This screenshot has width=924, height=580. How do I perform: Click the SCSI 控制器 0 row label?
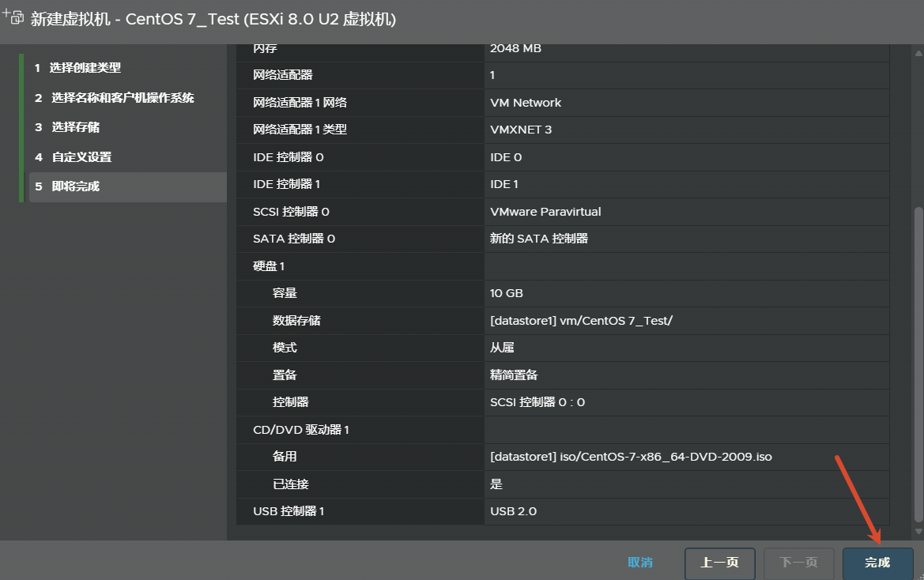pos(291,212)
